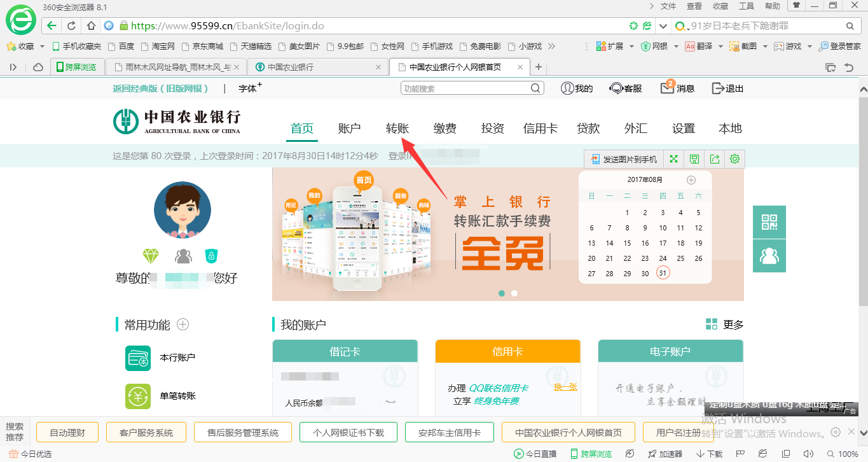Open the 网银 shield icon
868x462 pixels.
[645, 46]
